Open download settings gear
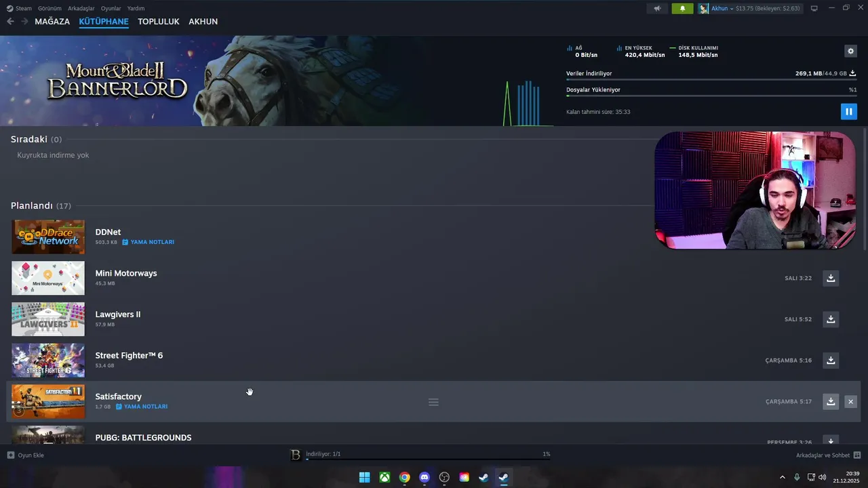The image size is (868, 488). click(x=850, y=51)
